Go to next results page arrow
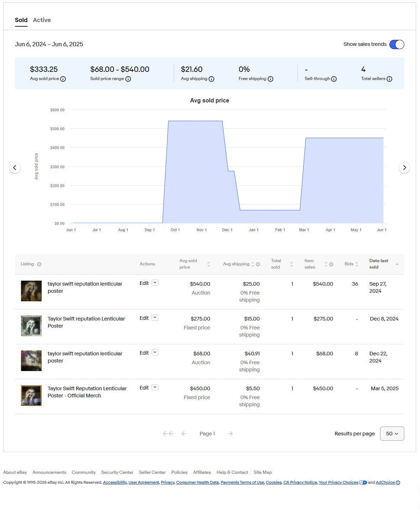This screenshot has width=420, height=514. (230, 434)
